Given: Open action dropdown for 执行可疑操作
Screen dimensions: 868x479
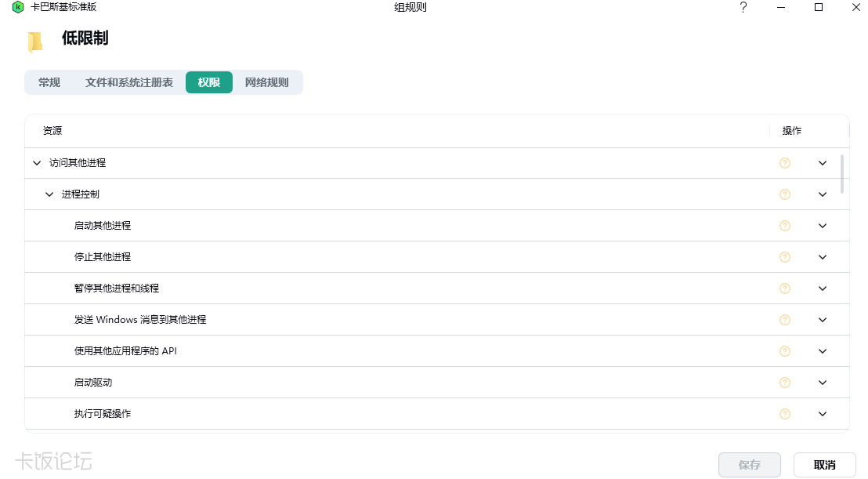Looking at the screenshot, I should tap(823, 414).
